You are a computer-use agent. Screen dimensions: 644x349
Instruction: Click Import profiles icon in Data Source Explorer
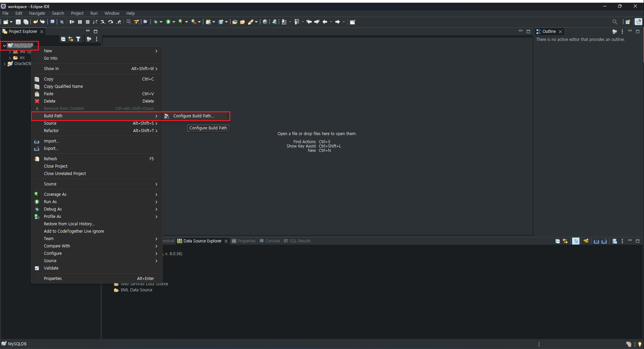click(x=596, y=241)
